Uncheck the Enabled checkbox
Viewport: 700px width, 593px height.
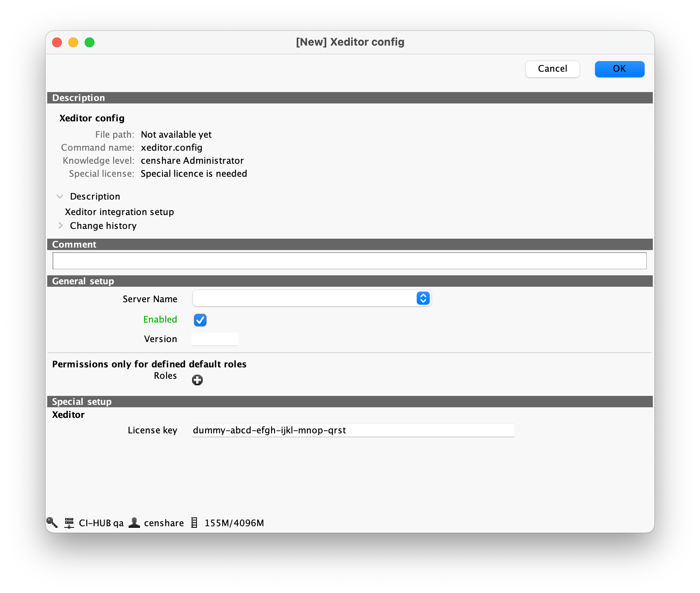[x=200, y=320]
